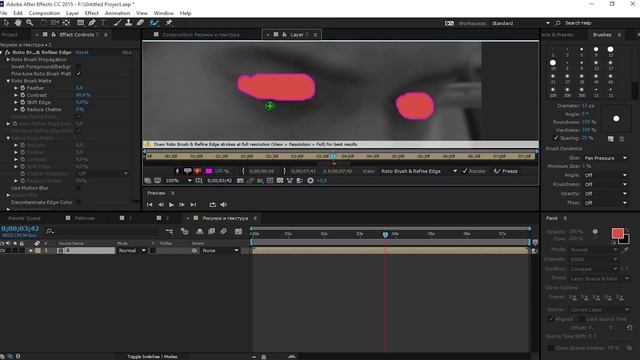The image size is (640, 360).
Task: Open the View Roto Brush & Refine Edge dropdown
Action: coord(419,171)
